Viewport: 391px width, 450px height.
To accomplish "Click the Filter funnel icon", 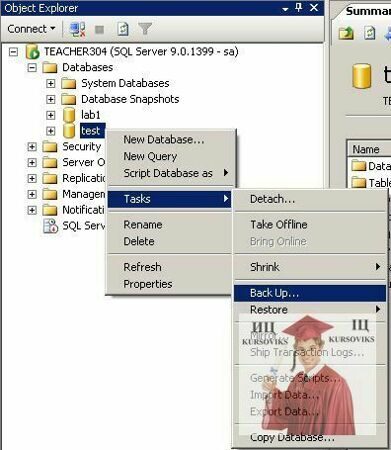I will pos(145,29).
